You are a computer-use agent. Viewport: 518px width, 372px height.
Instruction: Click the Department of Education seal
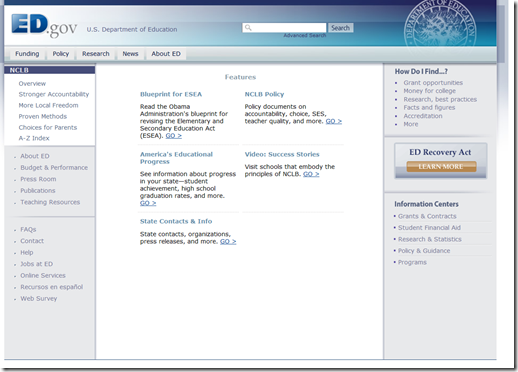440,28
